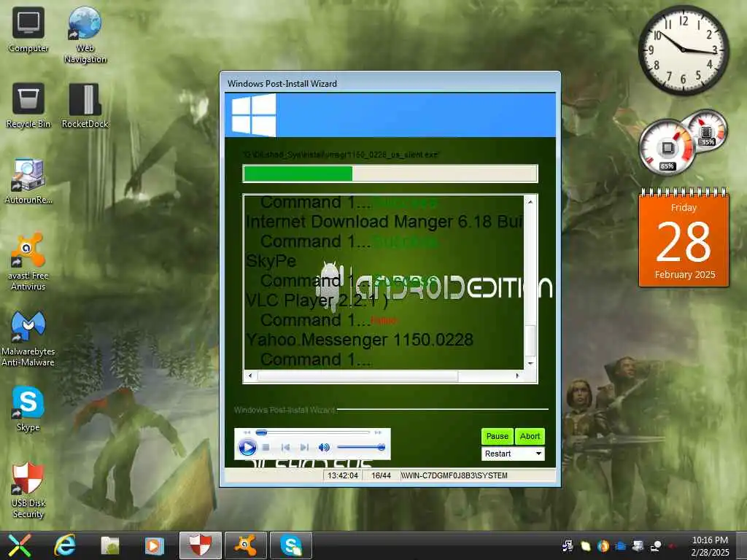Click the Stop button in media player
The width and height of the screenshot is (747, 560).
click(266, 448)
